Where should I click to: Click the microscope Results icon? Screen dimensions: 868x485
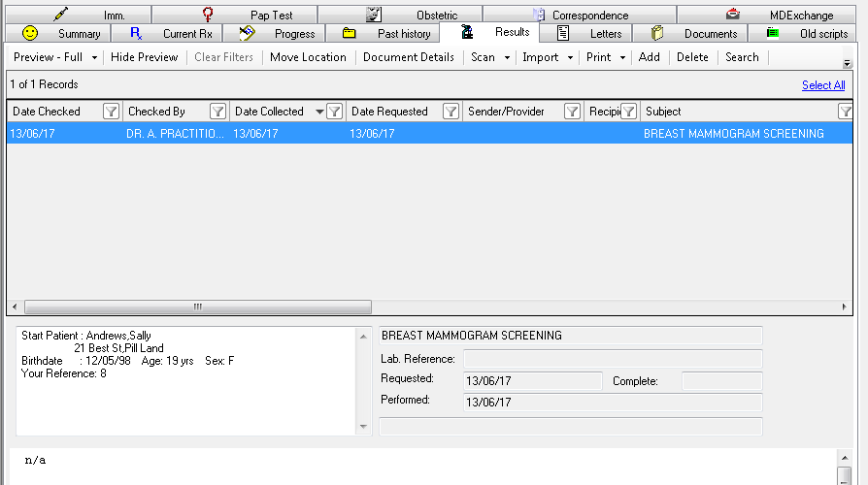point(467,32)
